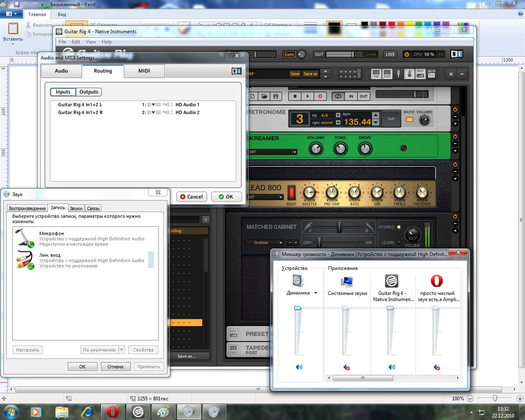Click Save as in preset header
The width and height of the screenshot is (525, 420).
310,73
